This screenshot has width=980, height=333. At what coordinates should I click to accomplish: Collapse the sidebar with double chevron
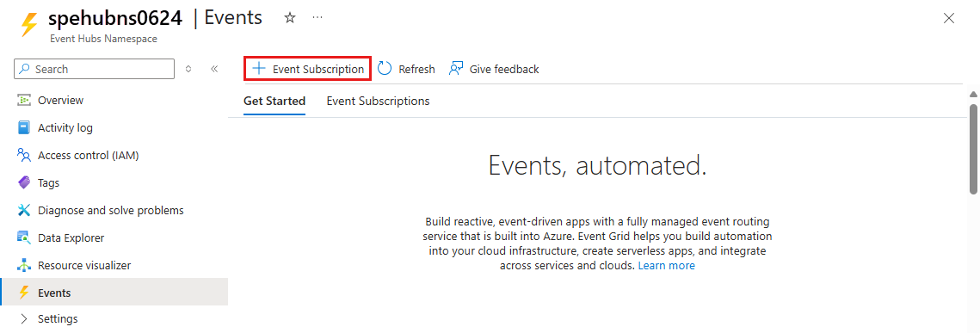(x=213, y=70)
